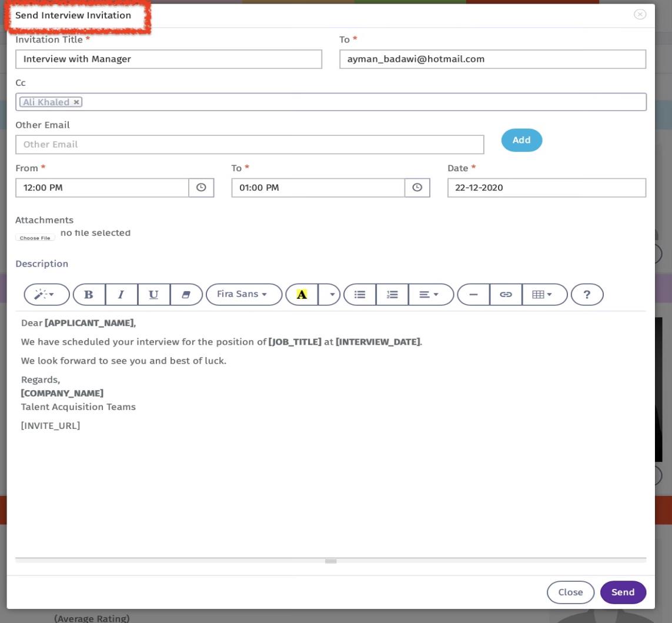The width and height of the screenshot is (672, 623).
Task: Click the Other Email input field
Action: pos(249,145)
